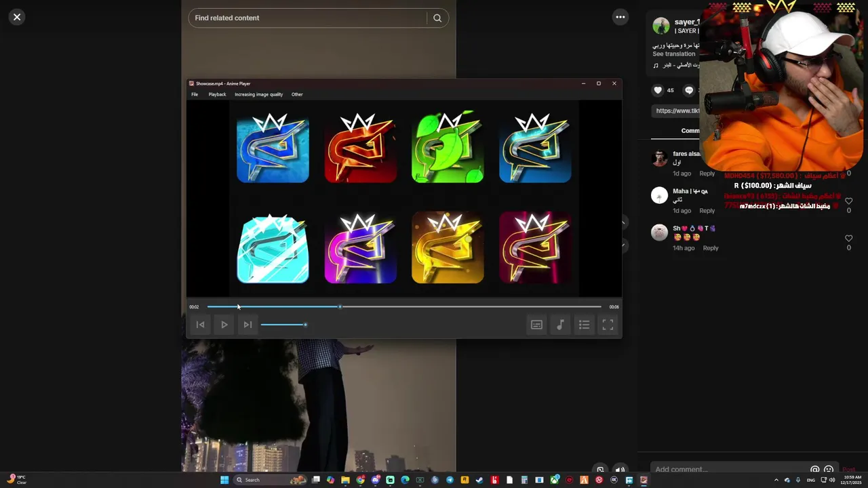Reply to Maha comment
868x488 pixels.
(707, 211)
